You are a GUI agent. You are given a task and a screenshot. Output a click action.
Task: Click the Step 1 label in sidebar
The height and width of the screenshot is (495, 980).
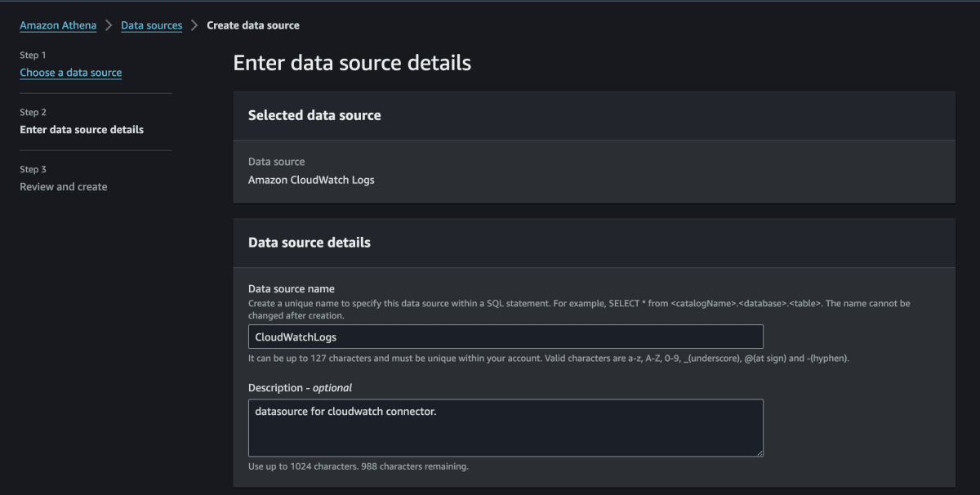coord(33,55)
